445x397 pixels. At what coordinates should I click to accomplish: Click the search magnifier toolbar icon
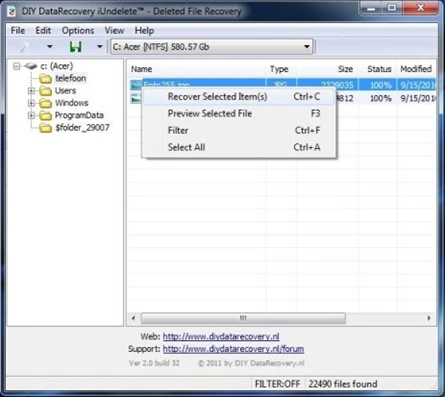tap(25, 46)
